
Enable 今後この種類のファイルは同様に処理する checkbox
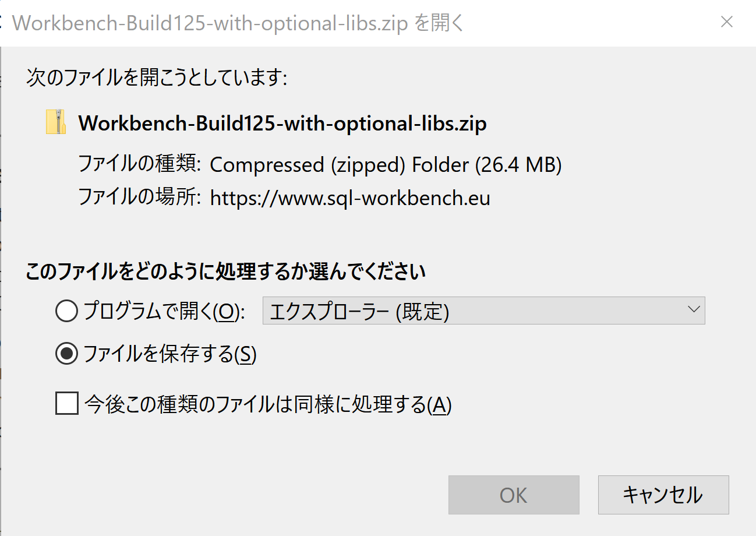click(67, 403)
